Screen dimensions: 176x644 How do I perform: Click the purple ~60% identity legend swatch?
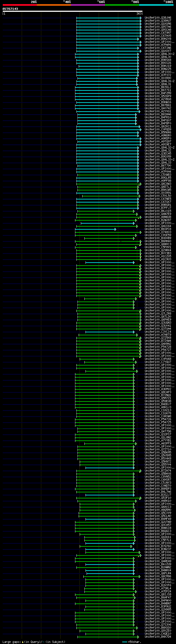coord(88,5)
